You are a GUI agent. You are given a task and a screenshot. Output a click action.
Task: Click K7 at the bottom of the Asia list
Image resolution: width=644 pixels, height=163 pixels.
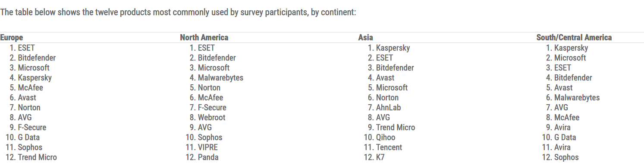(380, 157)
